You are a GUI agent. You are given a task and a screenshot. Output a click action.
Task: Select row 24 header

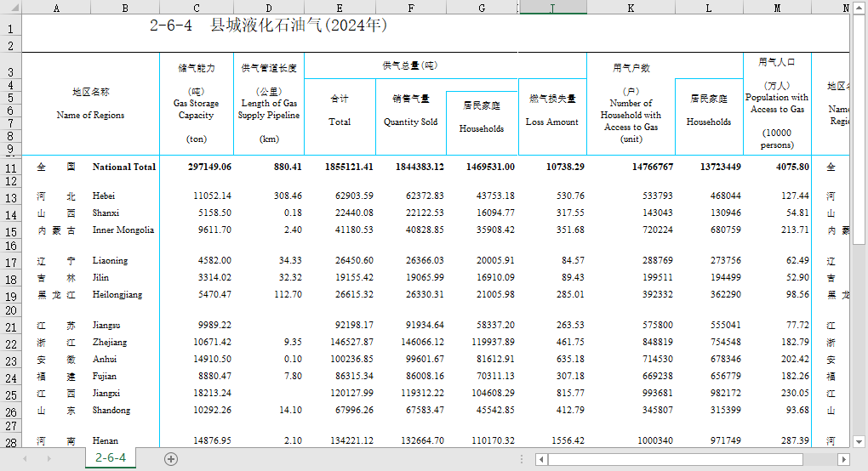coord(10,378)
